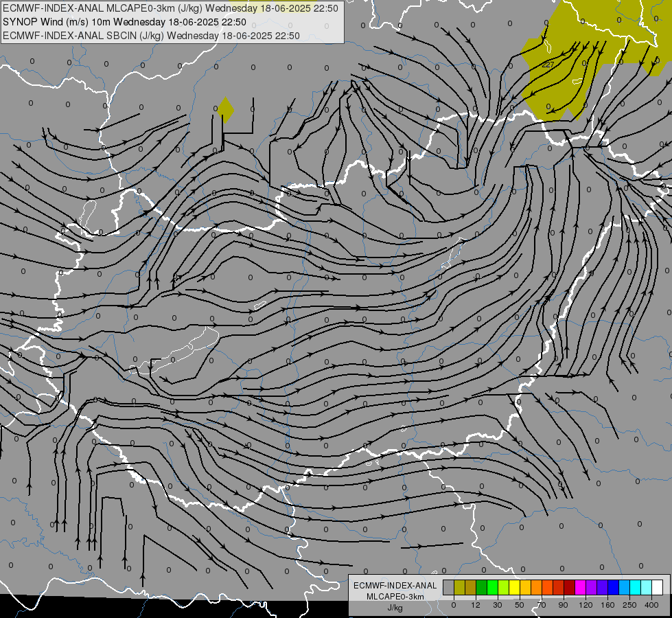This screenshot has width=672, height=618.
Task: Select the legend tick value 120
Action: [x=586, y=605]
